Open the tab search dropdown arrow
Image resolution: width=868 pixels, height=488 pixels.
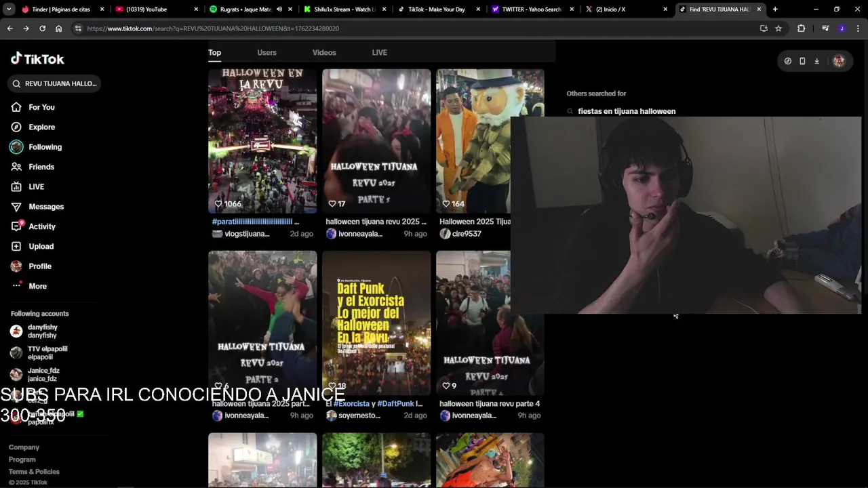tap(9, 9)
